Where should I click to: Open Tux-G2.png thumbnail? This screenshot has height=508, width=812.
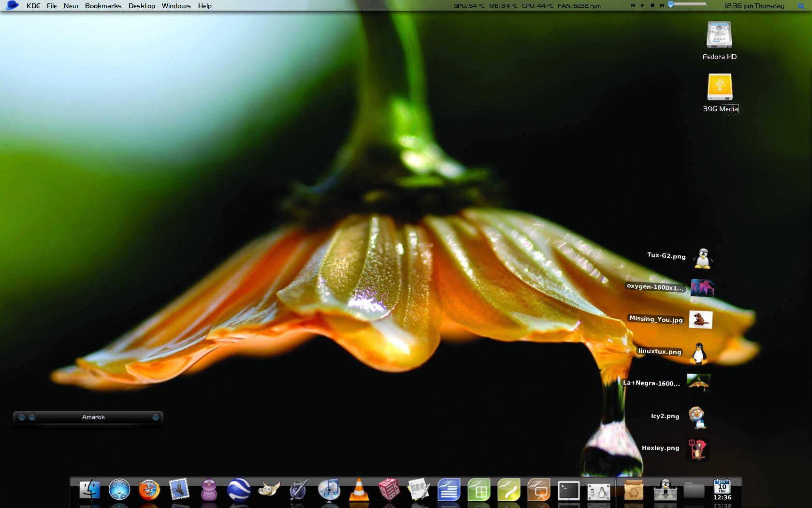703,258
